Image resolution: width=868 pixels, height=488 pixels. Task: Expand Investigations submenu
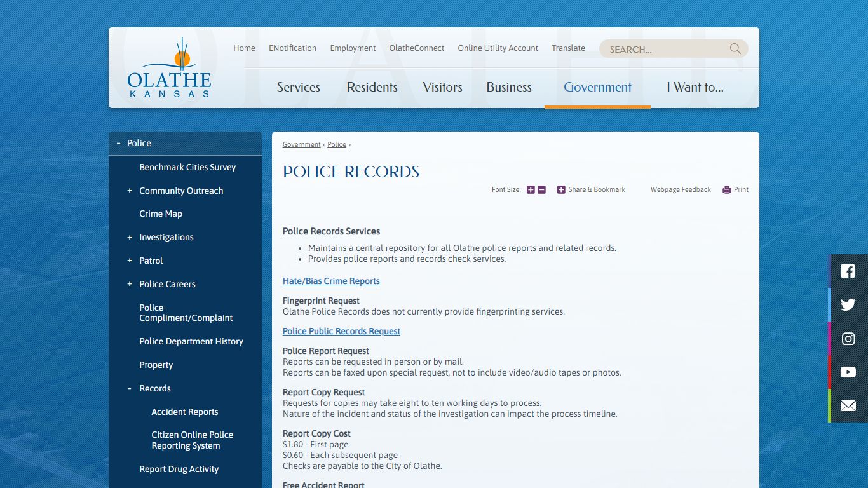130,238
